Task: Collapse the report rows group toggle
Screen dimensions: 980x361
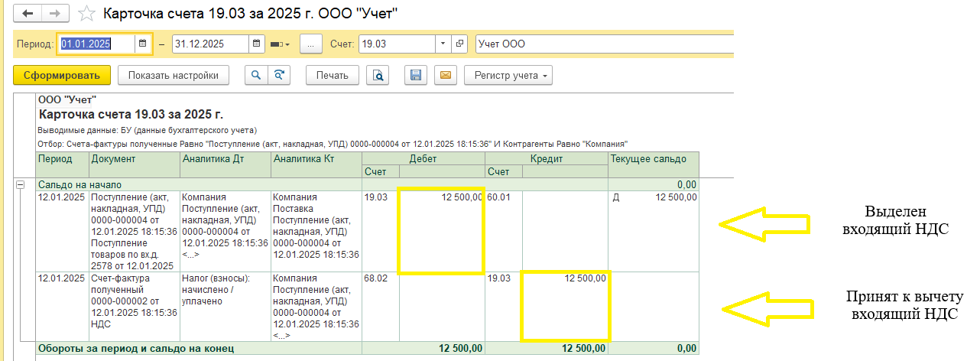Action: coord(21,184)
